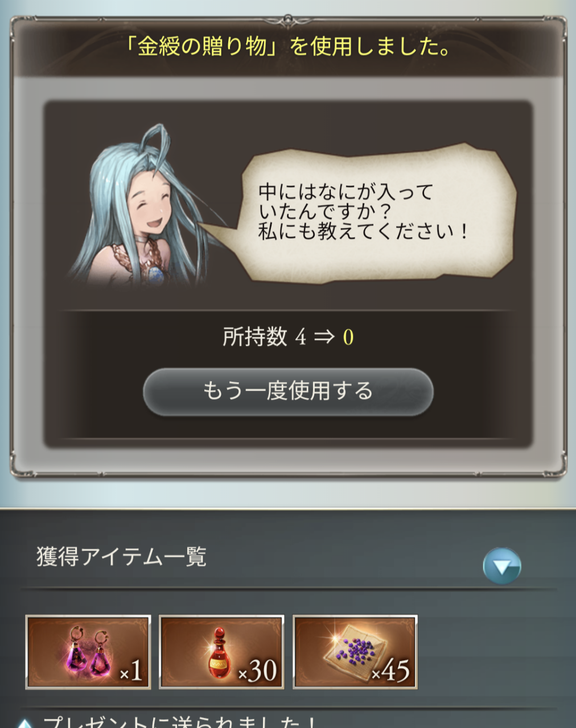Screen dimensions: 576x728
Task: Tap the プレゼントに送られました message
Action: tap(180, 721)
